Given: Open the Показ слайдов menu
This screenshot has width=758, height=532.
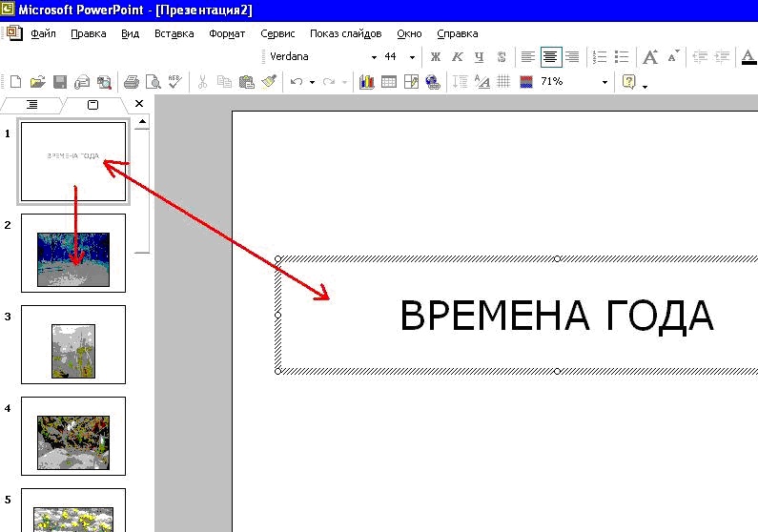Looking at the screenshot, I should [x=346, y=33].
